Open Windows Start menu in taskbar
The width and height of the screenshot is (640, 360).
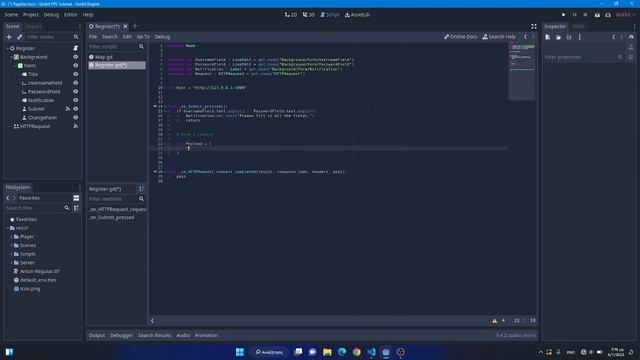click(x=240, y=352)
